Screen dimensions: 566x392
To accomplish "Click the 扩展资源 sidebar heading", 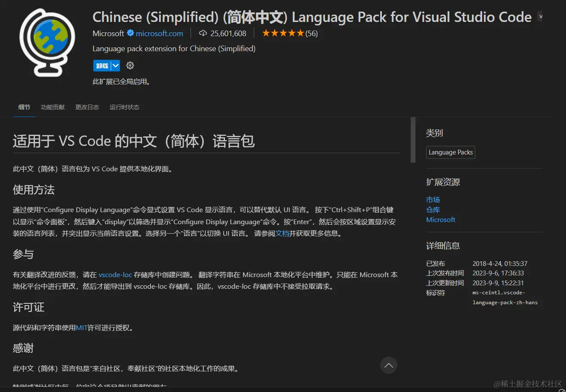I will pos(443,182).
